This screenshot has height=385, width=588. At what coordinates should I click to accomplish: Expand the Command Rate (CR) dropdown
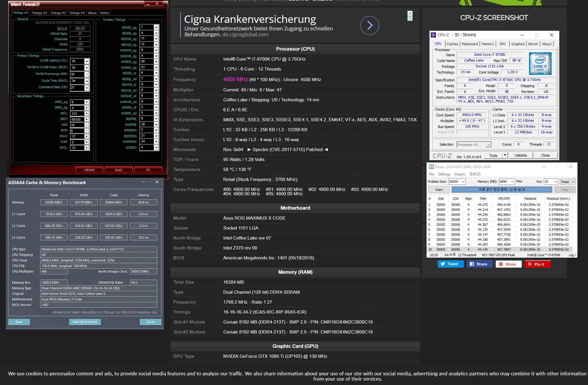tap(87, 88)
